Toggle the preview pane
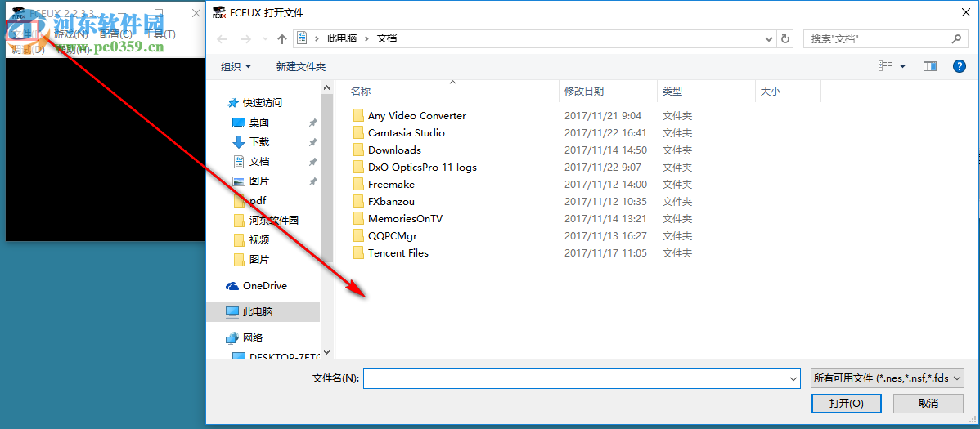Screen dimensions: 980x429 pos(931,66)
